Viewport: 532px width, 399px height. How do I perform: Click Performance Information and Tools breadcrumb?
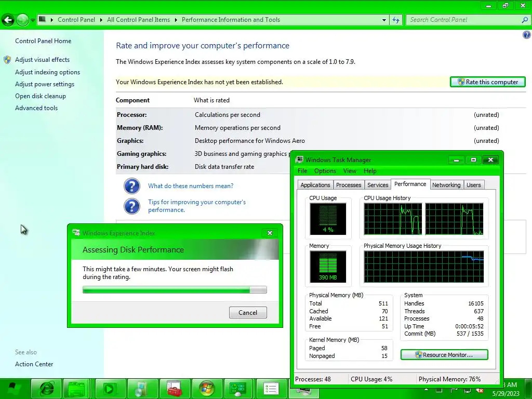tap(231, 20)
